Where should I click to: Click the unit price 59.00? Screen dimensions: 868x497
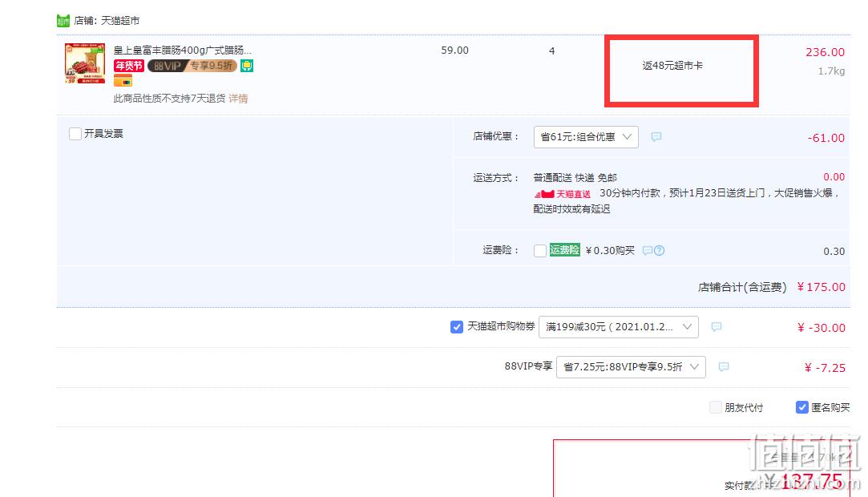click(x=454, y=51)
